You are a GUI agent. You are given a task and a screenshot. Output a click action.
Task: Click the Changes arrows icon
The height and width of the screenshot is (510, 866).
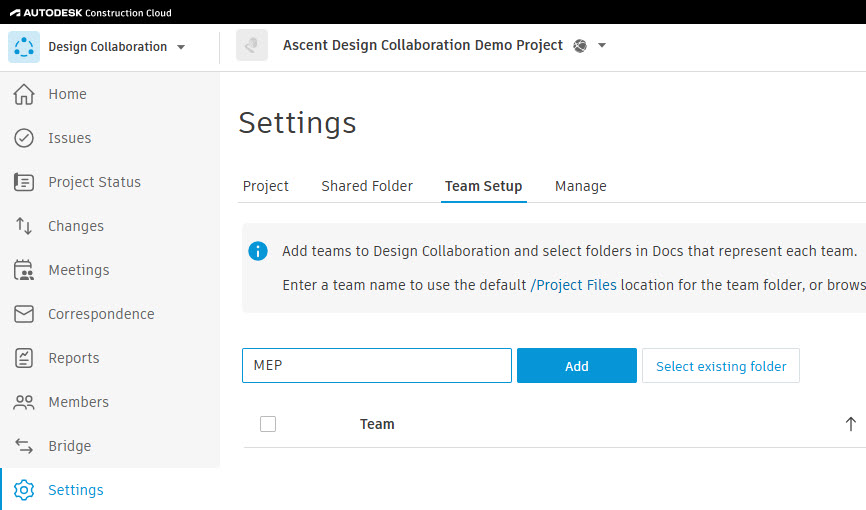(x=24, y=226)
